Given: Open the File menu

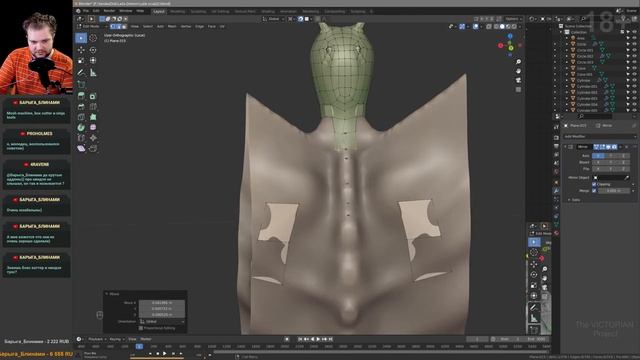Looking at the screenshot, I should click(86, 11).
